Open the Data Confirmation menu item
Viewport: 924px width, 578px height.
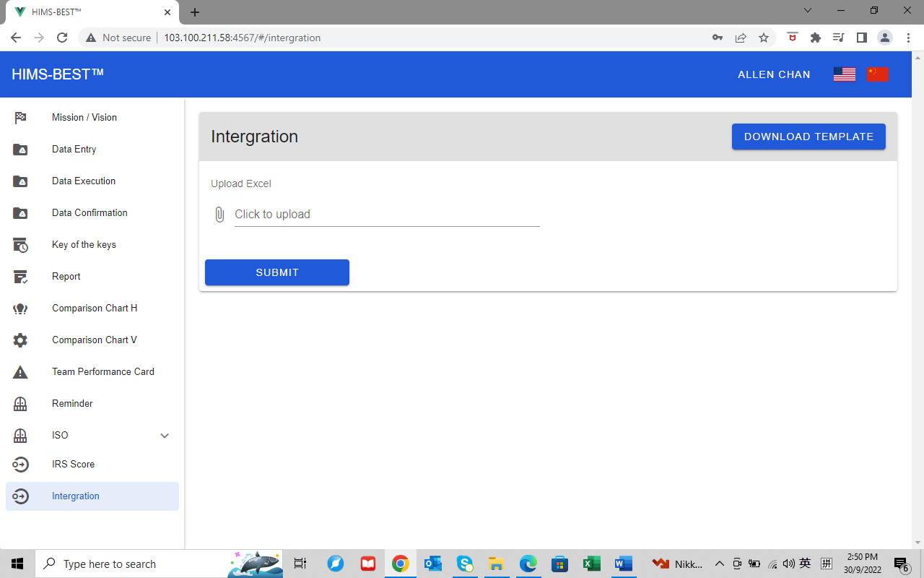point(90,213)
